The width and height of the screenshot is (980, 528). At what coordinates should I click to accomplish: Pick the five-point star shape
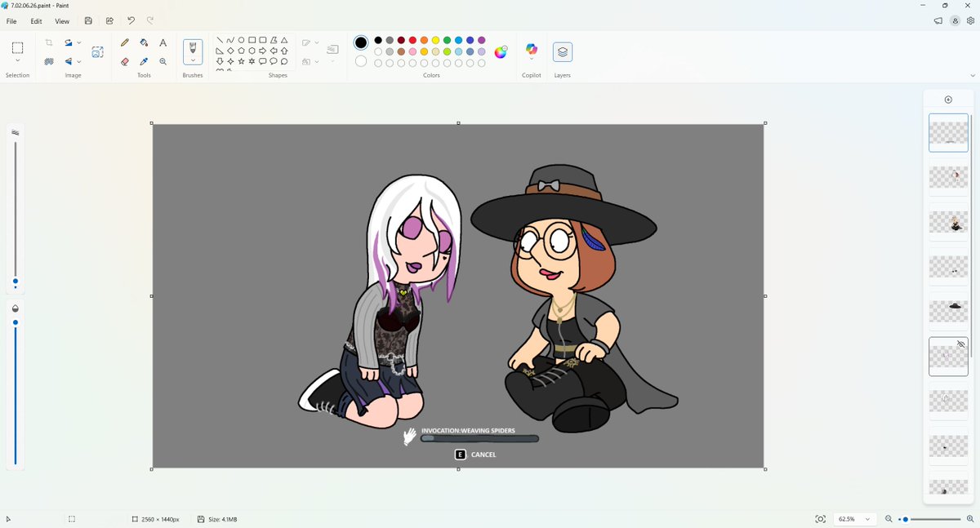241,61
